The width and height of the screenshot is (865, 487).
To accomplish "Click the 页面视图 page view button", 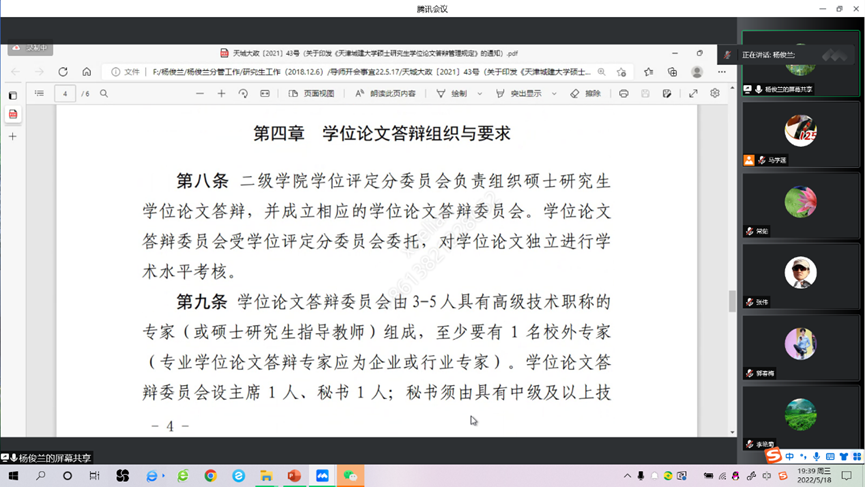I will tap(312, 94).
